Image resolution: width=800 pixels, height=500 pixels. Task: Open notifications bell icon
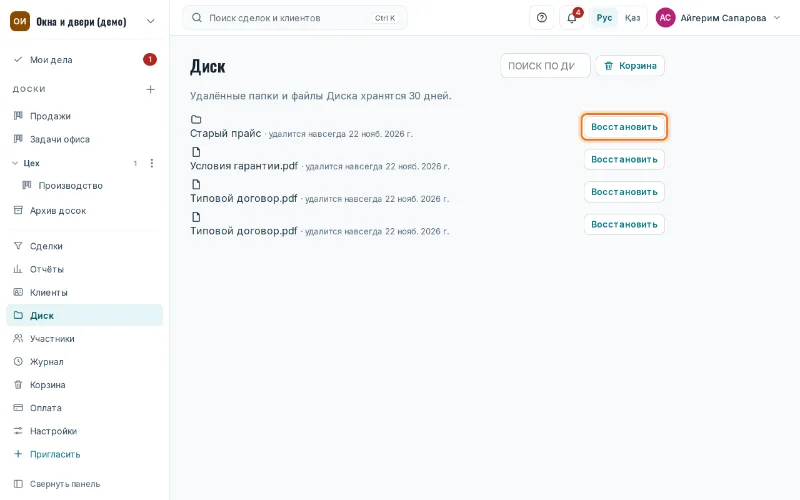pos(572,18)
